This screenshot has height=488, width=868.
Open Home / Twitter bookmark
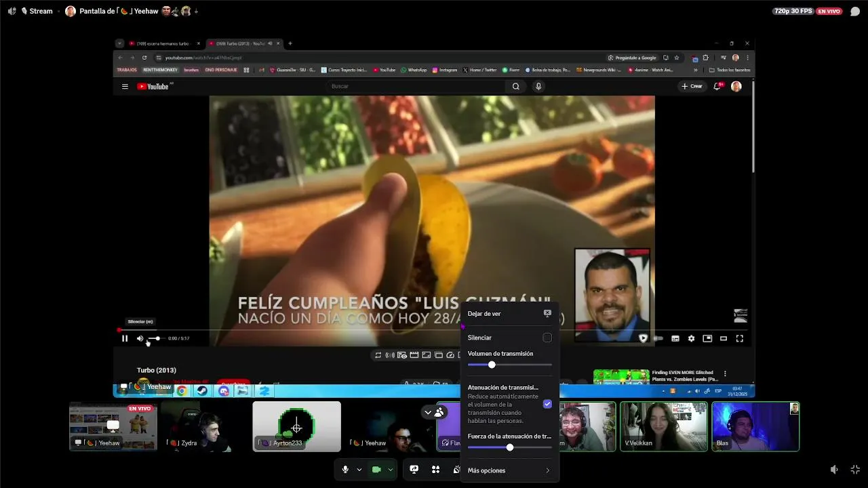click(480, 70)
